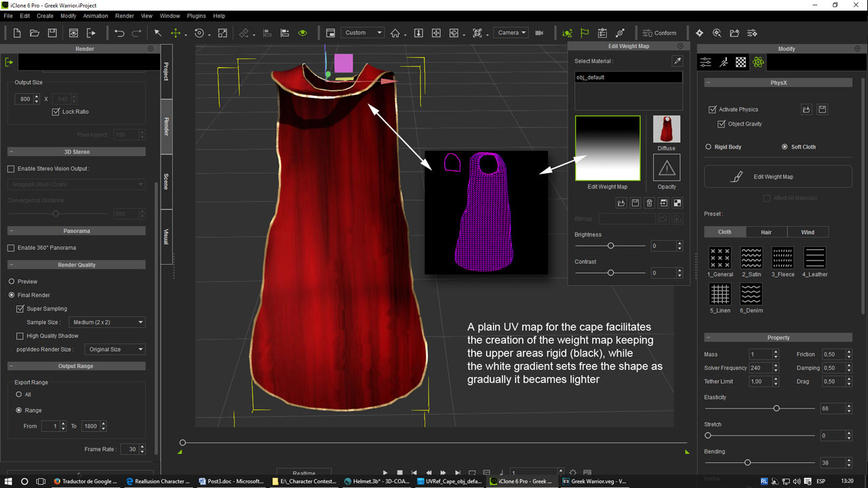Select the Rigid Body radio button
The width and height of the screenshot is (868, 488).
[709, 147]
